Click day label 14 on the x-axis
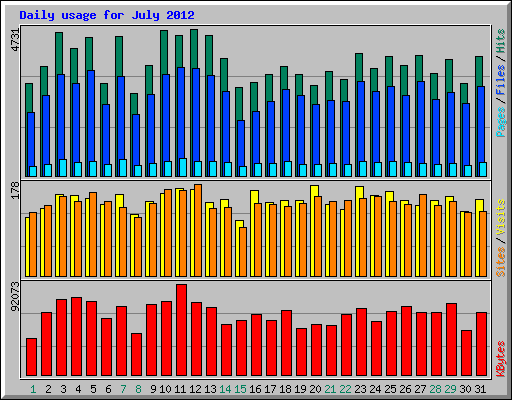Viewport: 512px width, 400px height. 225,389
